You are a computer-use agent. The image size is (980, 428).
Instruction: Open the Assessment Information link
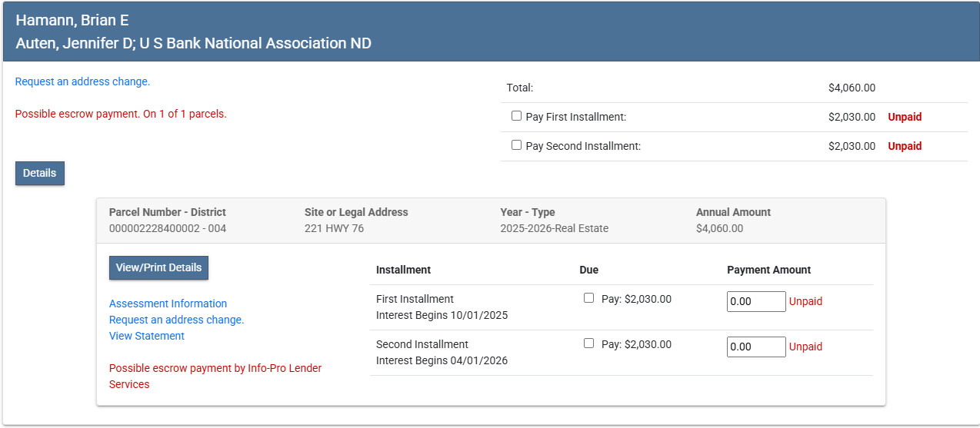point(168,304)
